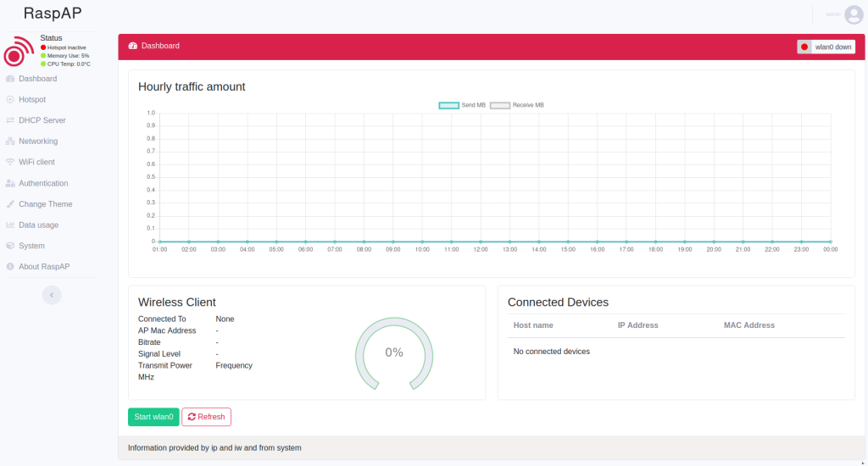
Task: Click the System cube icon
Action: (10, 246)
